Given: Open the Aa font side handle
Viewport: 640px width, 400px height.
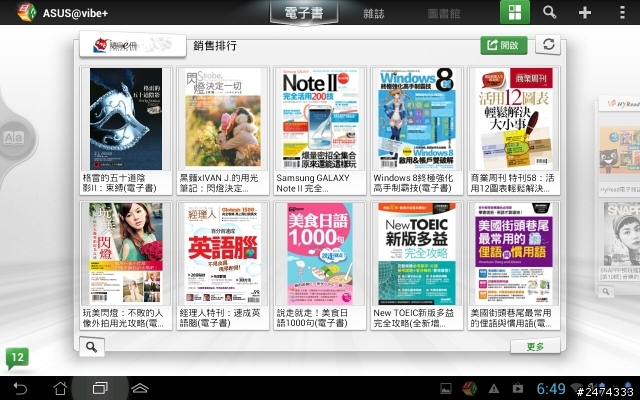Looking at the screenshot, I should [x=15, y=138].
